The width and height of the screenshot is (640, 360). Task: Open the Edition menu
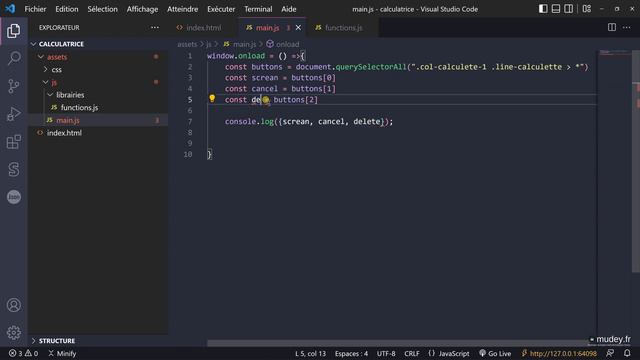pos(67,9)
